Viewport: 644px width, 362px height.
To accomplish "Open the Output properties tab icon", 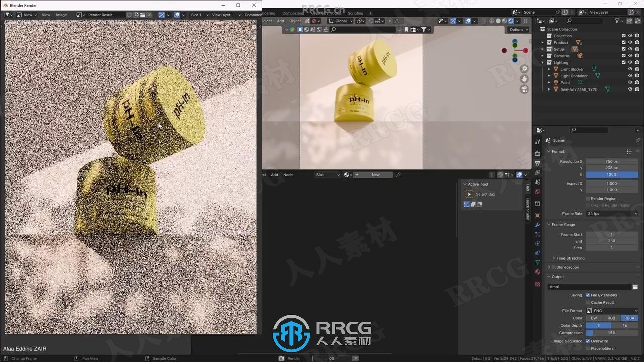I will 538,163.
